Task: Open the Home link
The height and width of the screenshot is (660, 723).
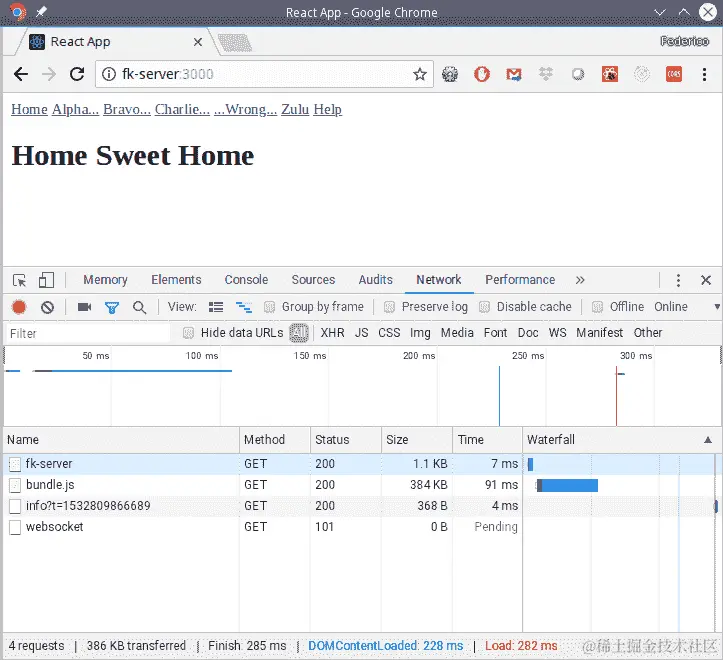Action: [x=29, y=109]
